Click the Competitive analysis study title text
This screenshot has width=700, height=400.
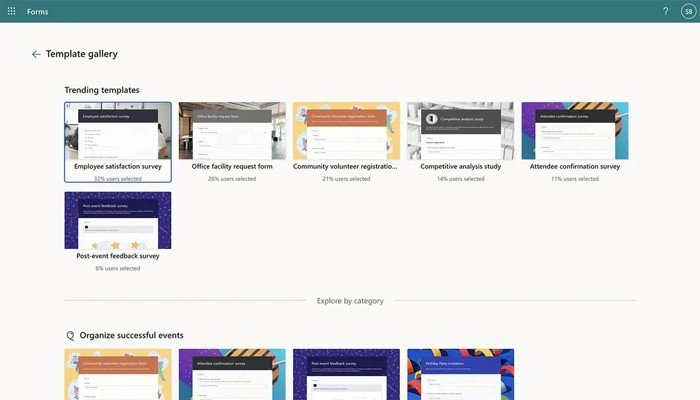coord(460,167)
